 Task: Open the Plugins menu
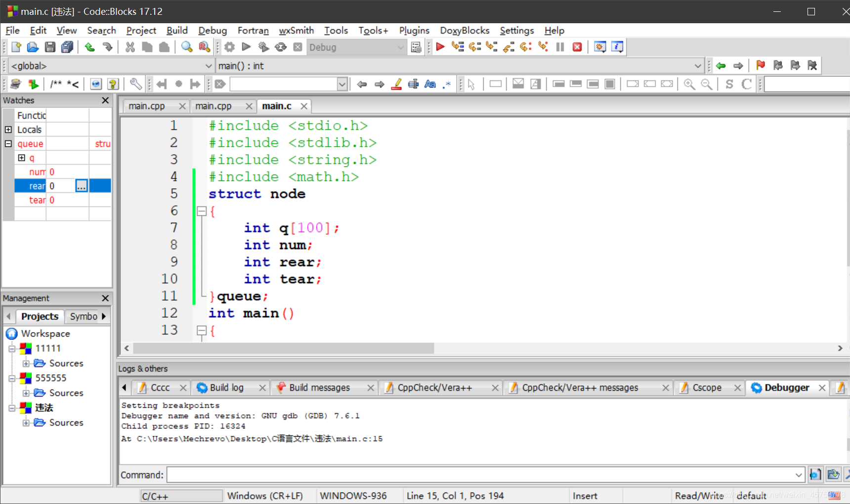pos(414,31)
